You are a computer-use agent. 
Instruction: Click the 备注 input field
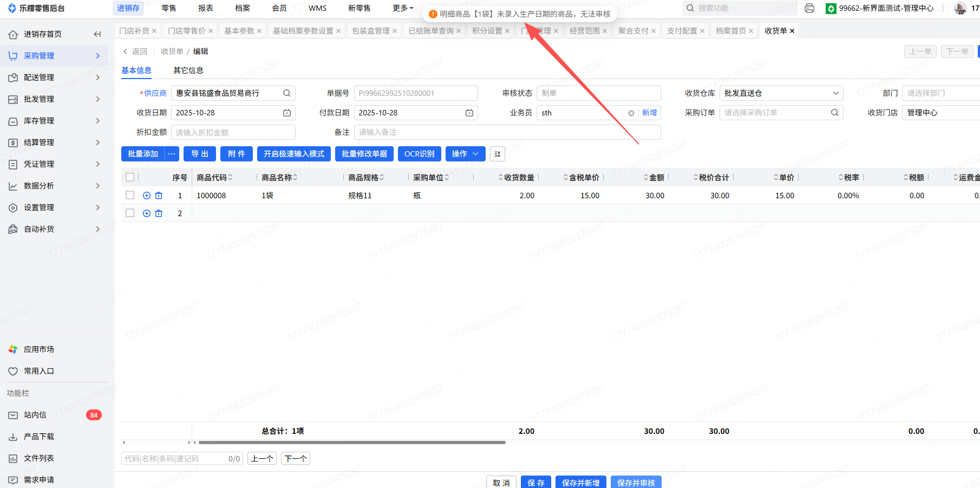coord(507,132)
